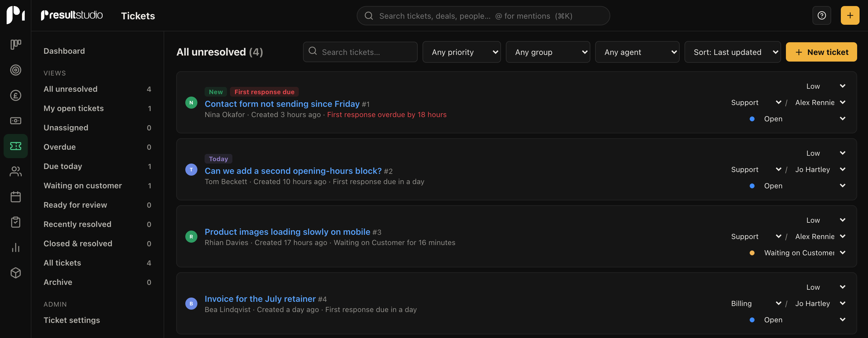Select the tickets icon in sidebar

pos(15,146)
